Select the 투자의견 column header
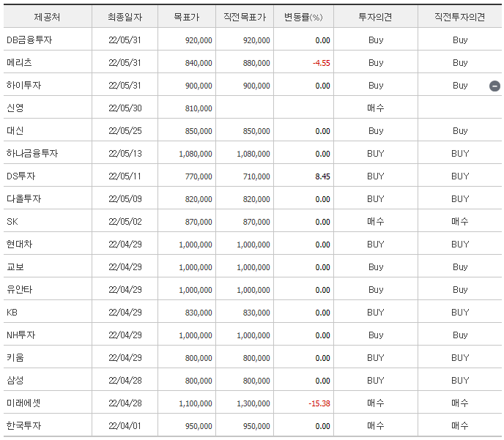 [x=375, y=17]
